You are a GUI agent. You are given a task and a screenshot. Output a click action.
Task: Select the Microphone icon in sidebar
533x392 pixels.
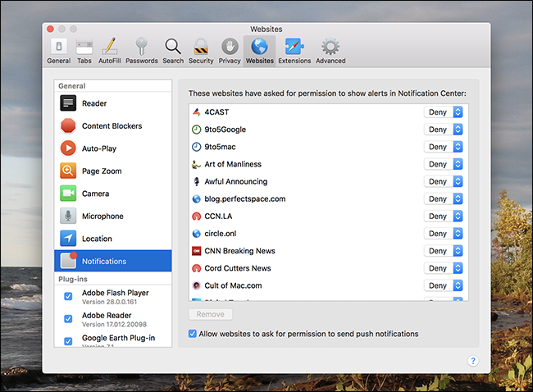pyautogui.click(x=68, y=216)
